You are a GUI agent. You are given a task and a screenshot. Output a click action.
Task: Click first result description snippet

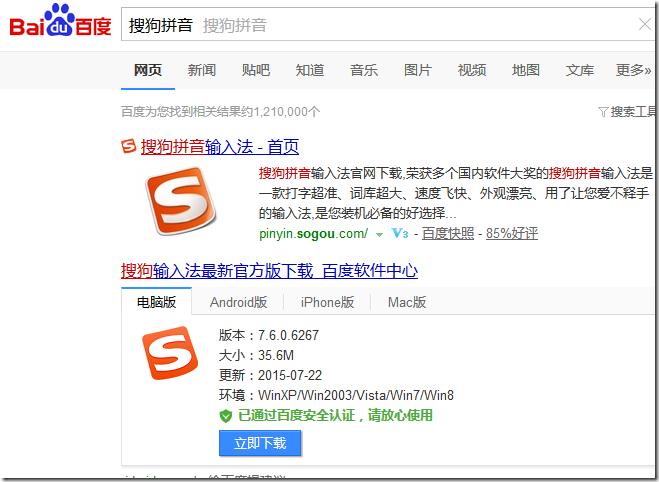coord(456,193)
